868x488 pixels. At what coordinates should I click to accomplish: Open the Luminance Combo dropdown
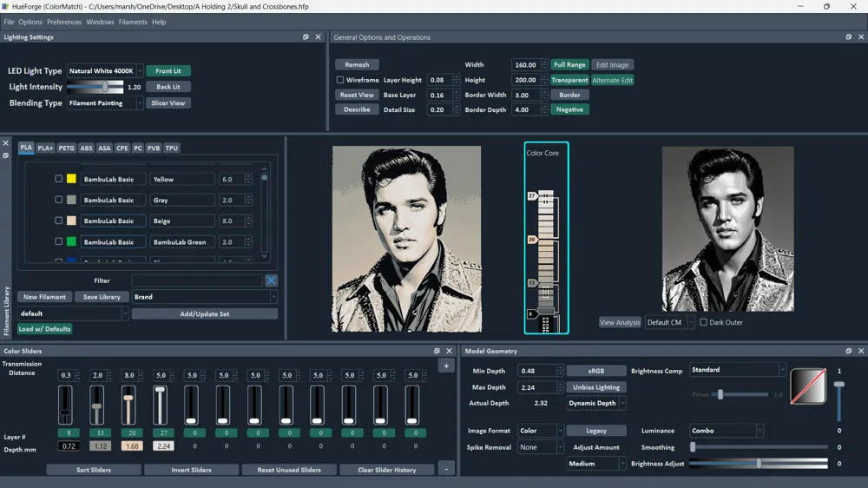tap(727, 431)
